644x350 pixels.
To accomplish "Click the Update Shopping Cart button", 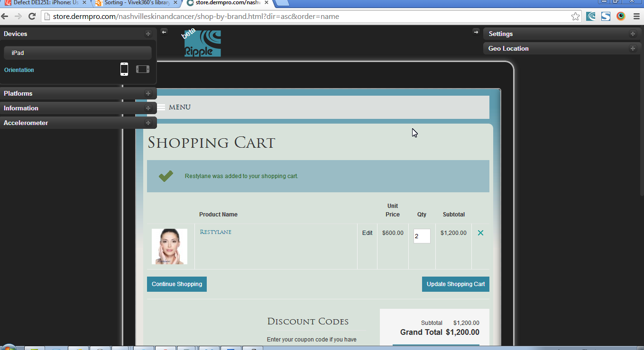I will coord(456,284).
